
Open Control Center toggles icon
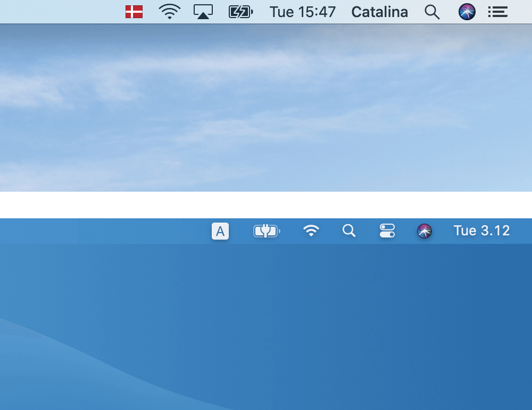point(387,231)
